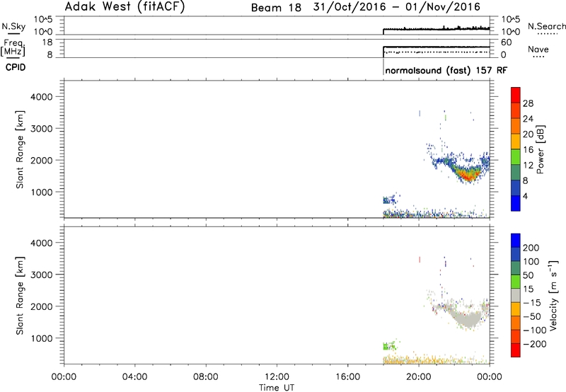
Task: Click the 'Slant Range [km]' label of power panel
Action: [x=20, y=149]
